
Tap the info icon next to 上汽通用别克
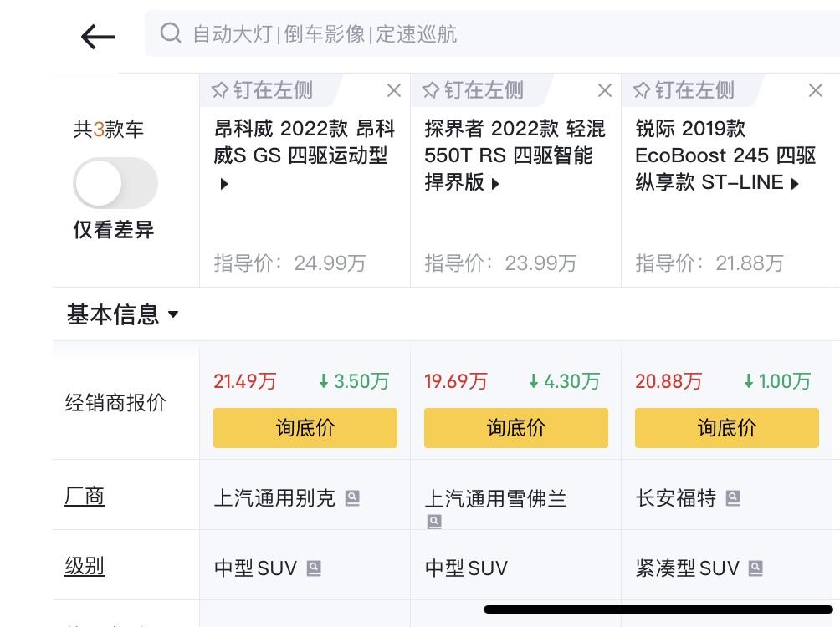352,498
